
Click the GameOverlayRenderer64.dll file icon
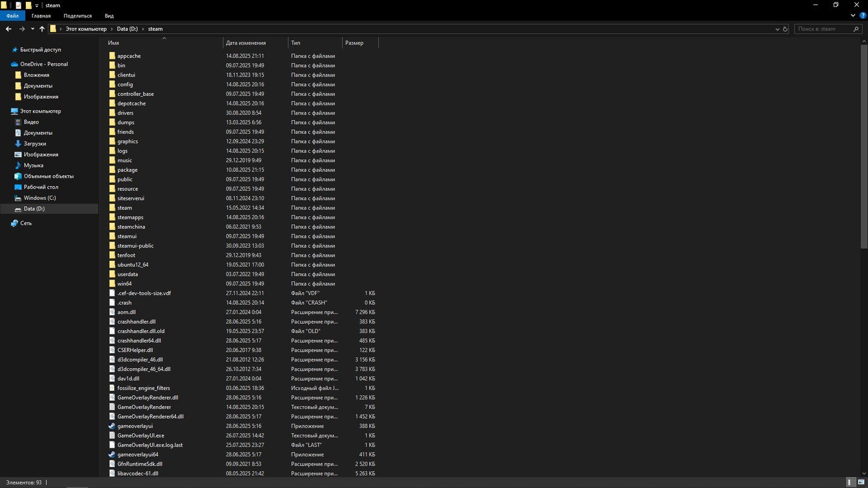click(112, 416)
